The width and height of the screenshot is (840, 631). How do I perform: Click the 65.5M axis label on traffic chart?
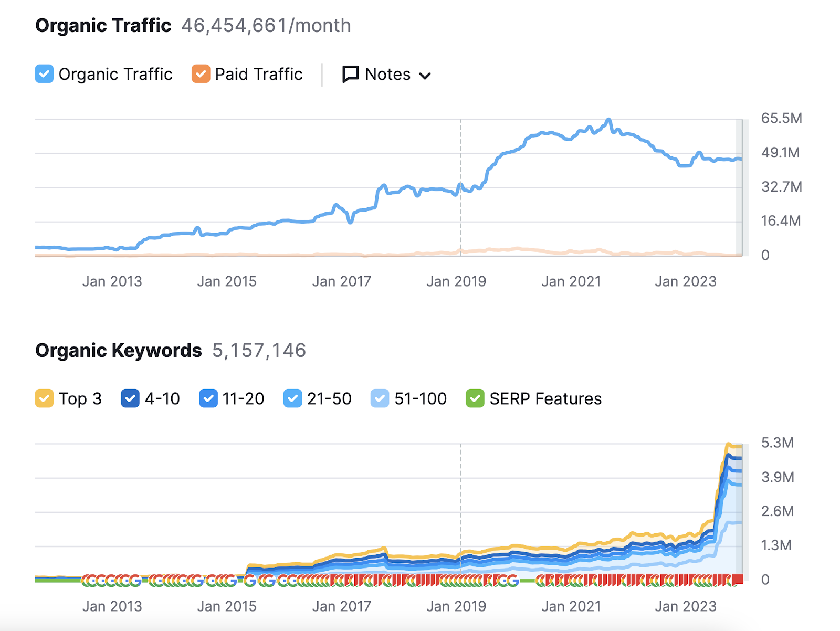[x=782, y=118]
